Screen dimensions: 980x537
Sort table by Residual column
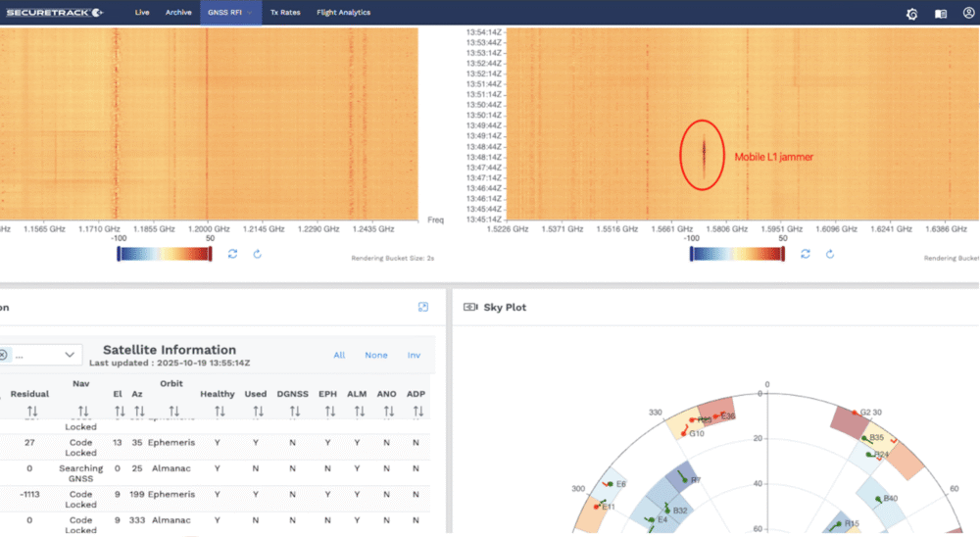(32, 412)
